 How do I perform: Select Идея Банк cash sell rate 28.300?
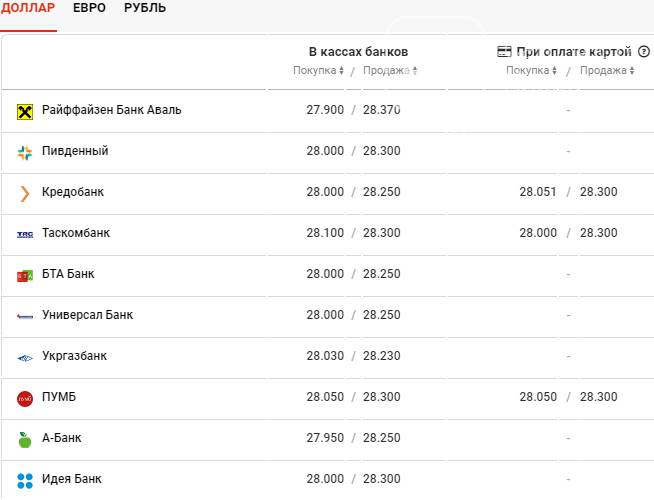(382, 479)
